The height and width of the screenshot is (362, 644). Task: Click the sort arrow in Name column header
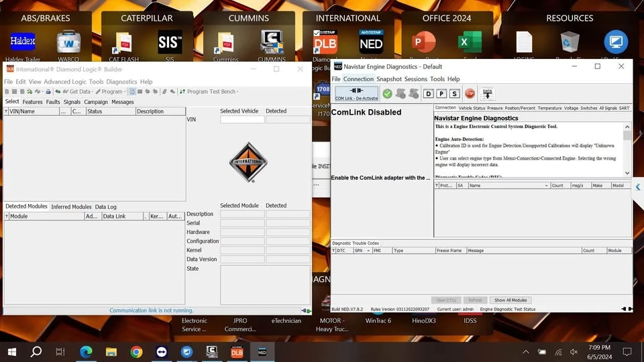pos(546,186)
